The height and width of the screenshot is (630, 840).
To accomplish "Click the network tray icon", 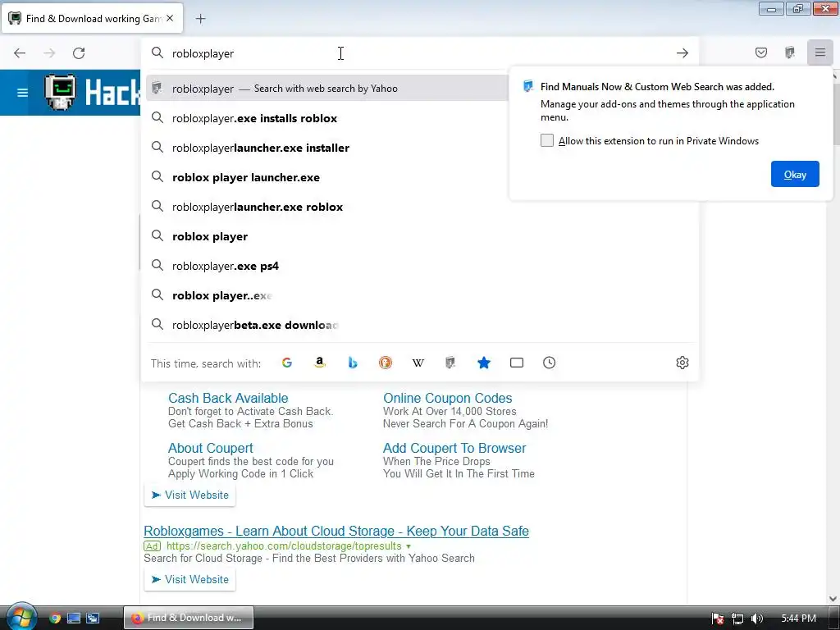I will [737, 619].
